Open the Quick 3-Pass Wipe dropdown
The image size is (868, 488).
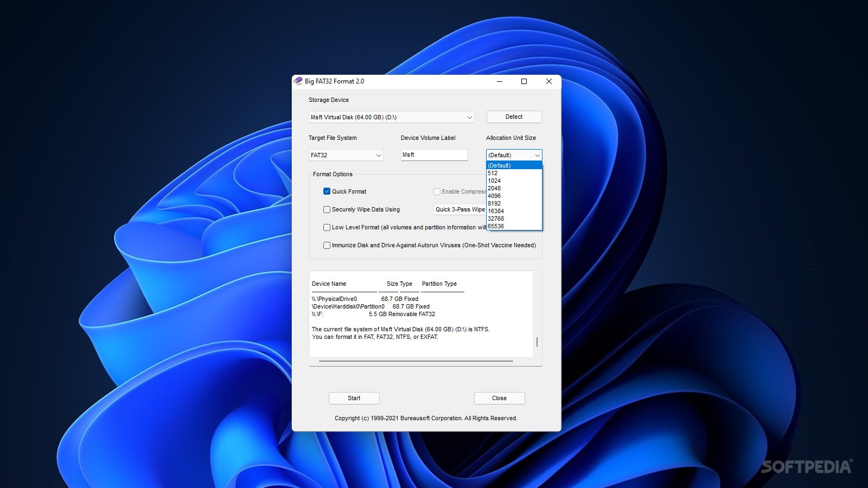pyautogui.click(x=459, y=209)
